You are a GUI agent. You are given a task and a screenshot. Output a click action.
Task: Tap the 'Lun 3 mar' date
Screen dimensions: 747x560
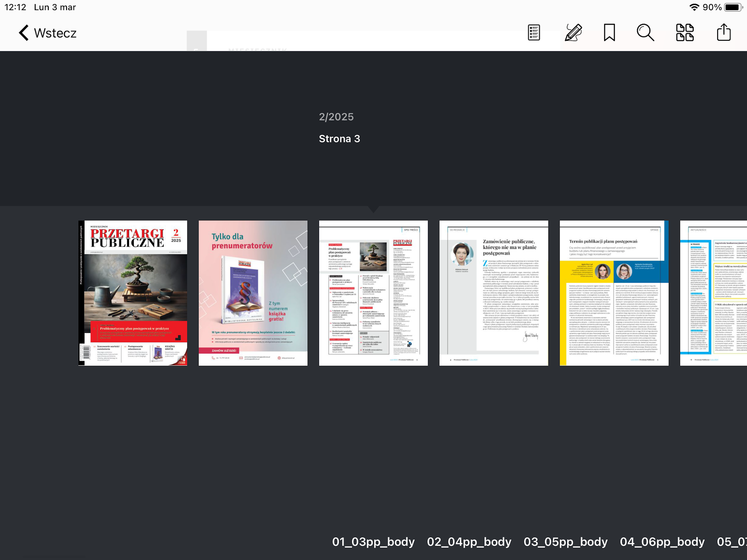(55, 7)
